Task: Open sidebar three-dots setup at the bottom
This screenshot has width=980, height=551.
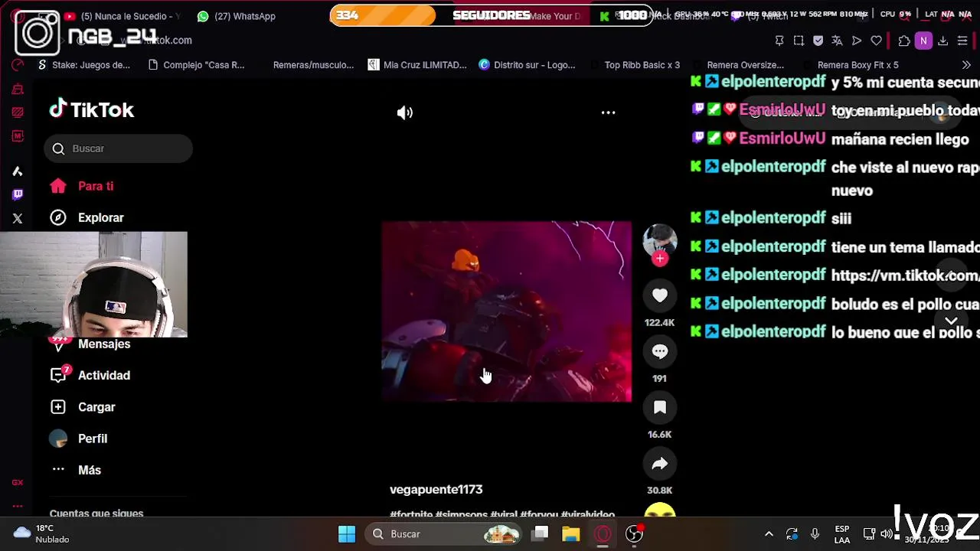Action: click(18, 506)
